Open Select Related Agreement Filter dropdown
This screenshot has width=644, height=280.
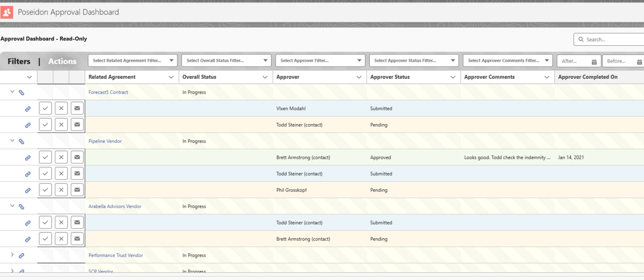click(x=133, y=61)
